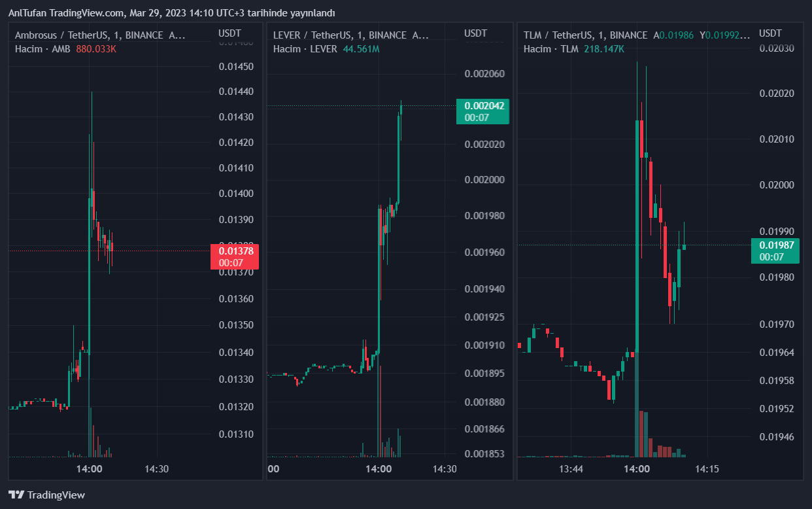This screenshot has width=812, height=509.
Task: Click the 0.001980 price level
Action: click(x=484, y=216)
